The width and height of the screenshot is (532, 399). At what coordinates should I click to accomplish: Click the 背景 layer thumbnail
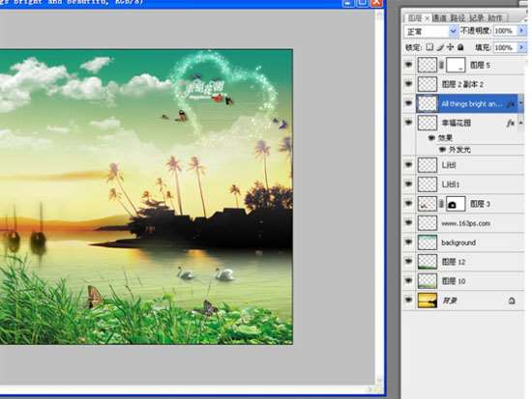tap(428, 300)
